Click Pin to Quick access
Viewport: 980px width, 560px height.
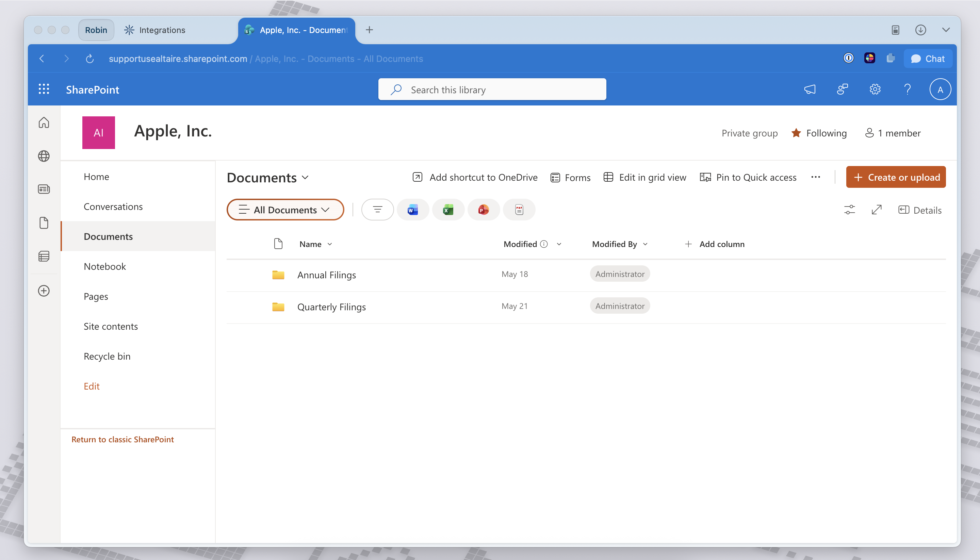pyautogui.click(x=748, y=177)
